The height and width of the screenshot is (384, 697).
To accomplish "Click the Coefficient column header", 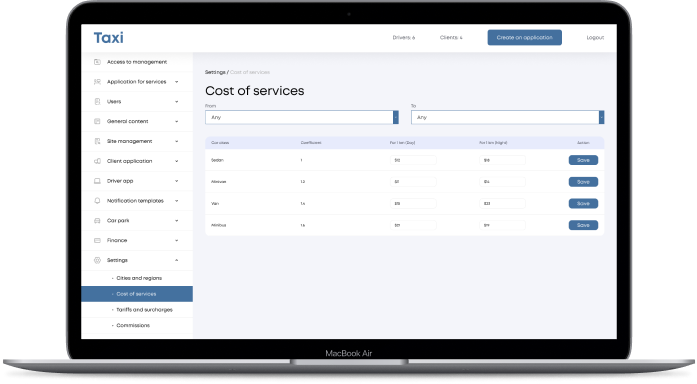I will [x=311, y=143].
